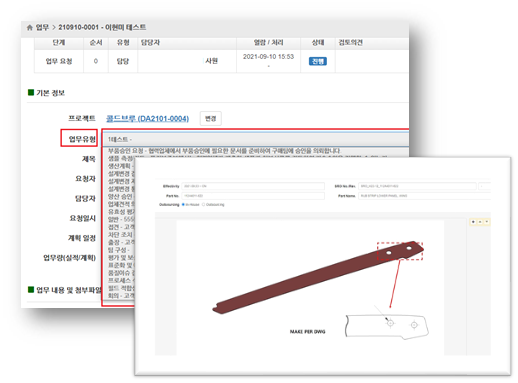The height and width of the screenshot is (383, 518).
Task: Click the 변경 button next to the project
Action: tap(211, 118)
